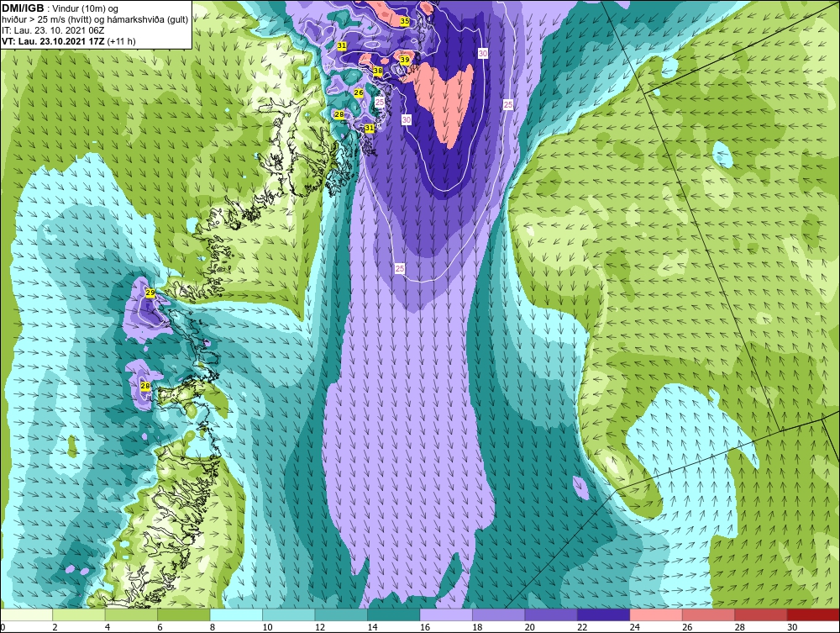Click the legend scale number 20
This screenshot has width=840, height=633.
(530, 627)
